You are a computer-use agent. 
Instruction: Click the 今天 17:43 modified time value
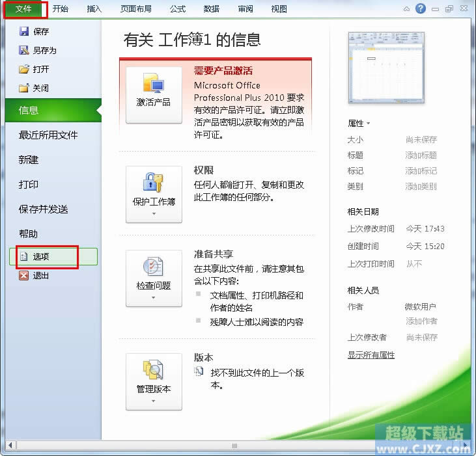pyautogui.click(x=425, y=228)
